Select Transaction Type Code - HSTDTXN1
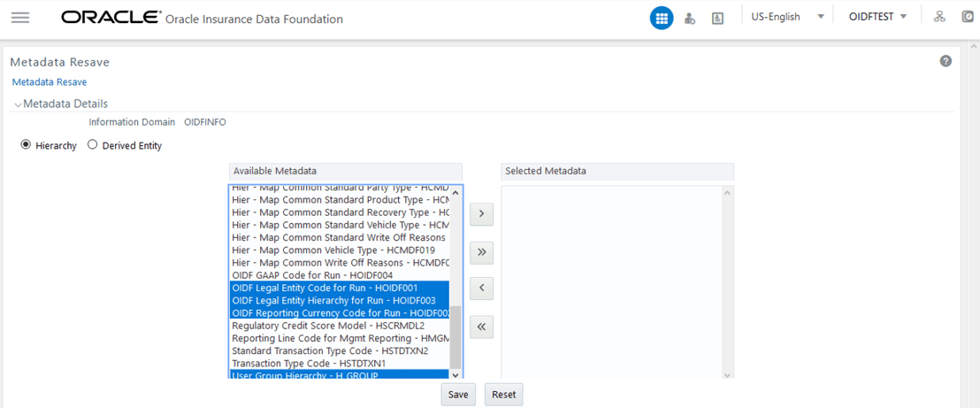Viewport: 980px width, 408px height. [340, 363]
